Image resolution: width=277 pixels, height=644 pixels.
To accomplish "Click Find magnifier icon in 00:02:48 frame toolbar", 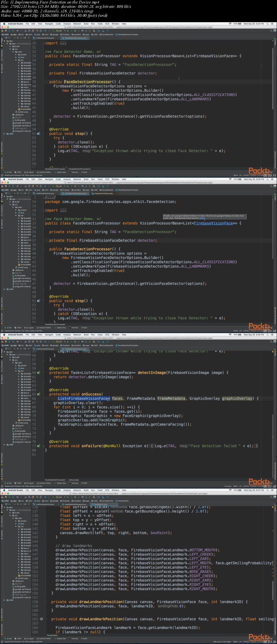I will tap(37, 342).
